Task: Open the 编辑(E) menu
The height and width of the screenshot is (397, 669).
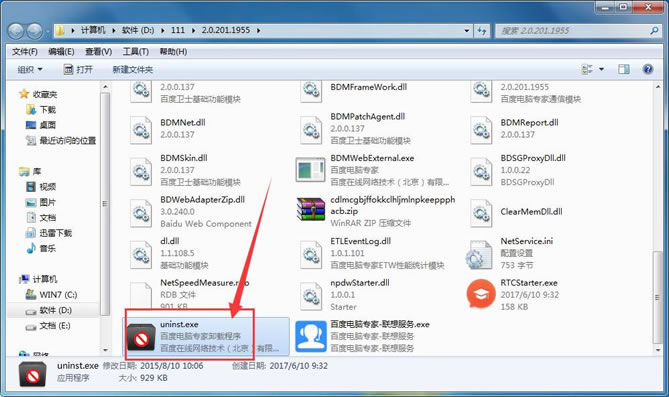Action: [x=61, y=52]
